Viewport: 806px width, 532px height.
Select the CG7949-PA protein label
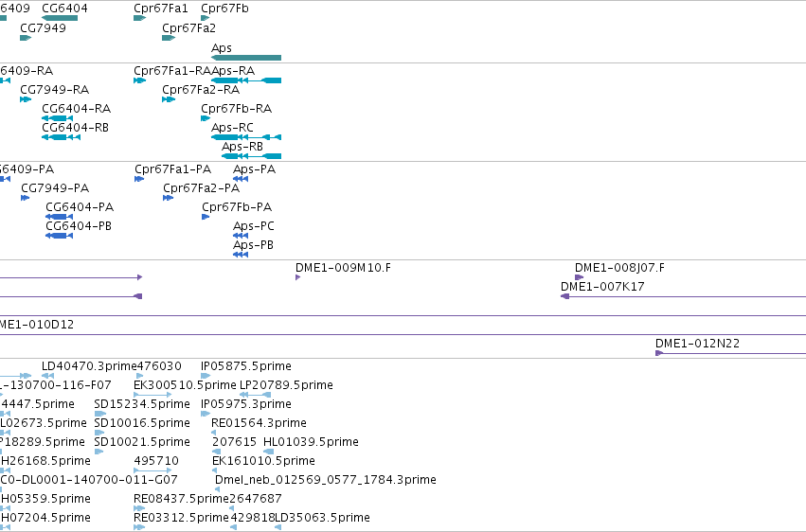pyautogui.click(x=55, y=188)
